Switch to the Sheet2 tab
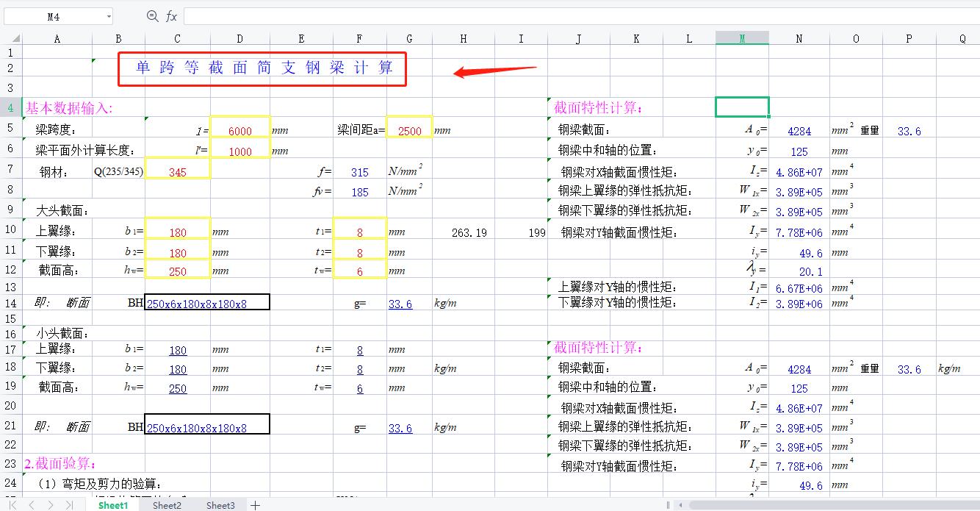This screenshot has width=980, height=511. pos(167,505)
